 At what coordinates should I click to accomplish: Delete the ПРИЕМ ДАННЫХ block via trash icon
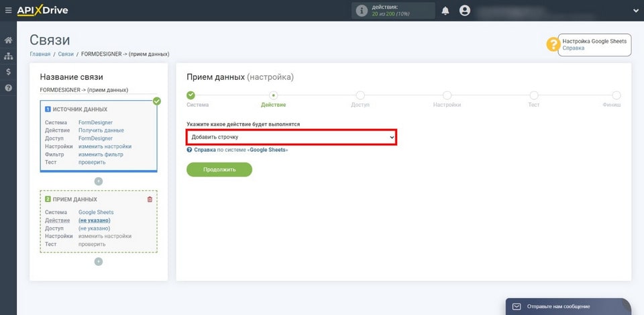(x=150, y=199)
